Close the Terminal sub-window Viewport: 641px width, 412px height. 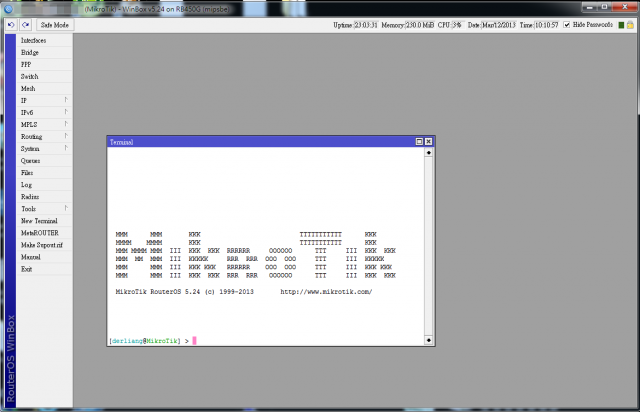428,141
